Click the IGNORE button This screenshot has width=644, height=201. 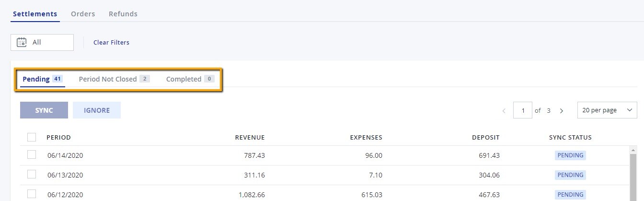tap(97, 110)
